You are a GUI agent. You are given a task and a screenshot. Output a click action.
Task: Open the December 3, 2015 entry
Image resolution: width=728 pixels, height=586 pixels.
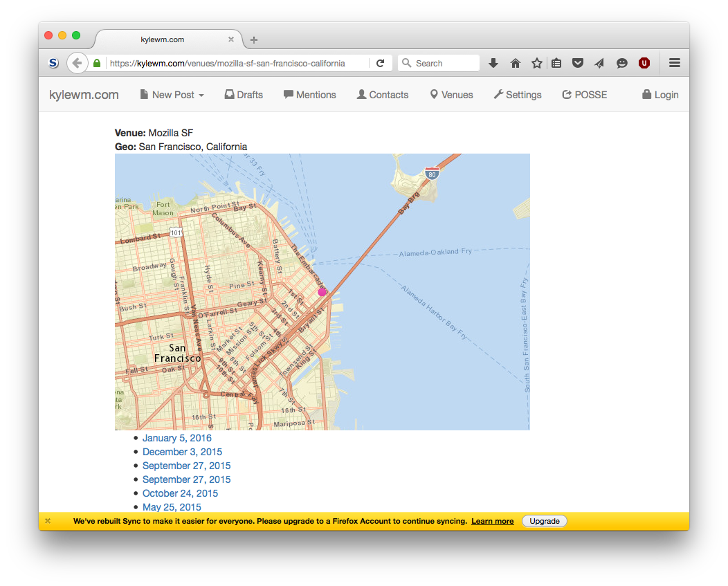(x=183, y=452)
